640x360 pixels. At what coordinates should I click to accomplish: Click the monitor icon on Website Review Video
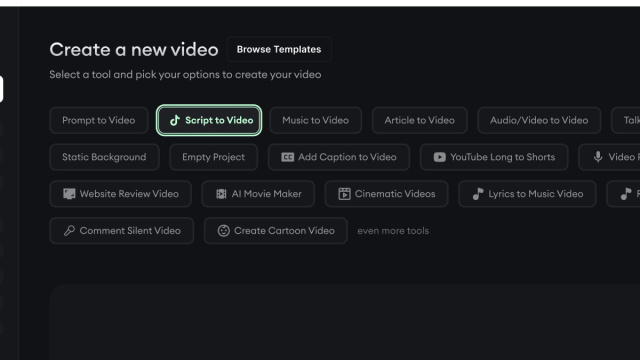pos(69,194)
